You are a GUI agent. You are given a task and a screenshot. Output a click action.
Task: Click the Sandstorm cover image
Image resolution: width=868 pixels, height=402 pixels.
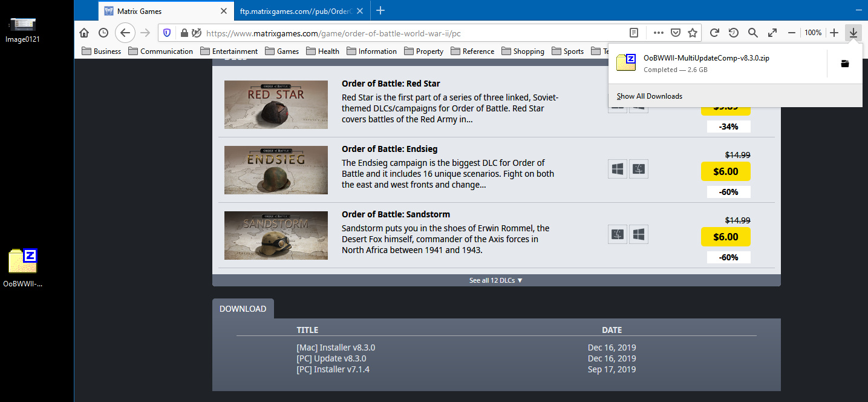coord(276,236)
